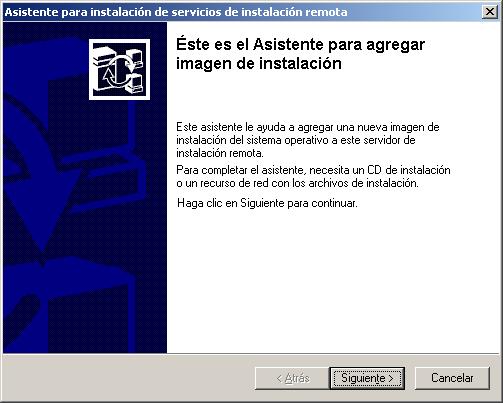Click the lower client computer in the wizard icon
This screenshot has width=503, height=403.
[135, 83]
